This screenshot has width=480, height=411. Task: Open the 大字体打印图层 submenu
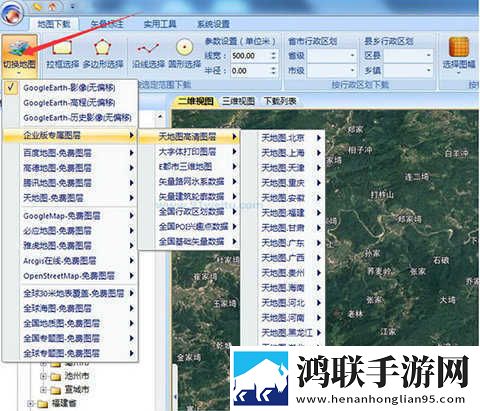tap(189, 151)
